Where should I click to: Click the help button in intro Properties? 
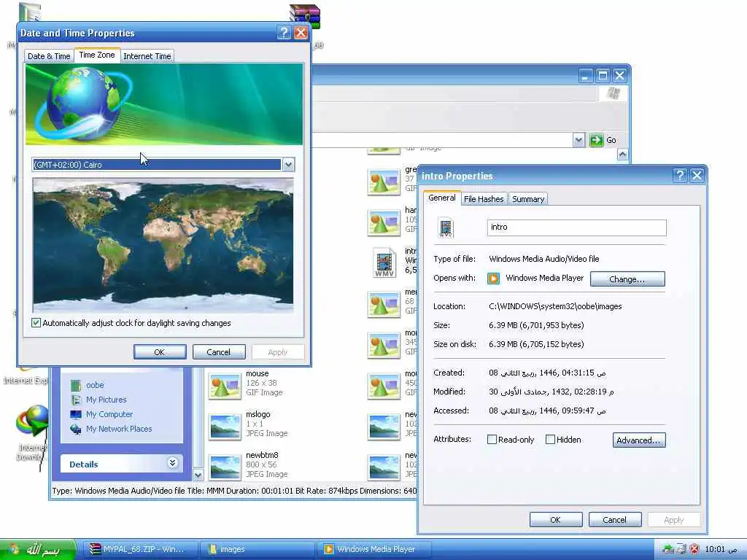pyautogui.click(x=680, y=176)
